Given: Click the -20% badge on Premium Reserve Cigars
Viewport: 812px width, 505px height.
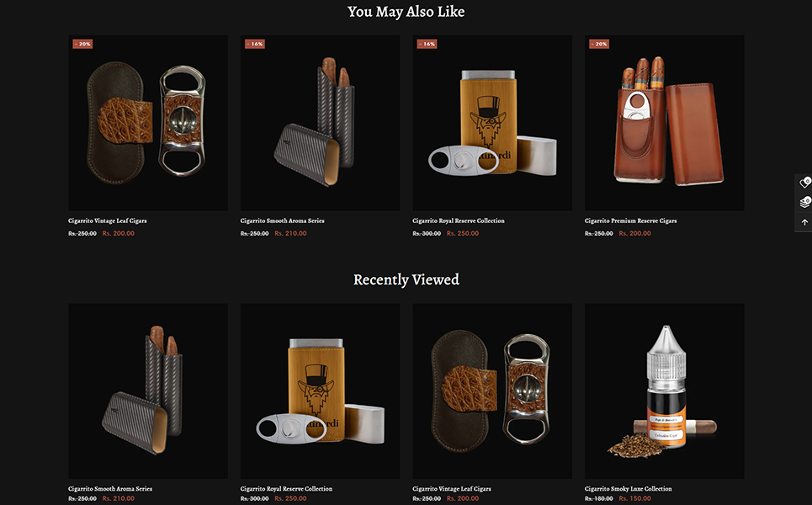Looking at the screenshot, I should tap(599, 44).
